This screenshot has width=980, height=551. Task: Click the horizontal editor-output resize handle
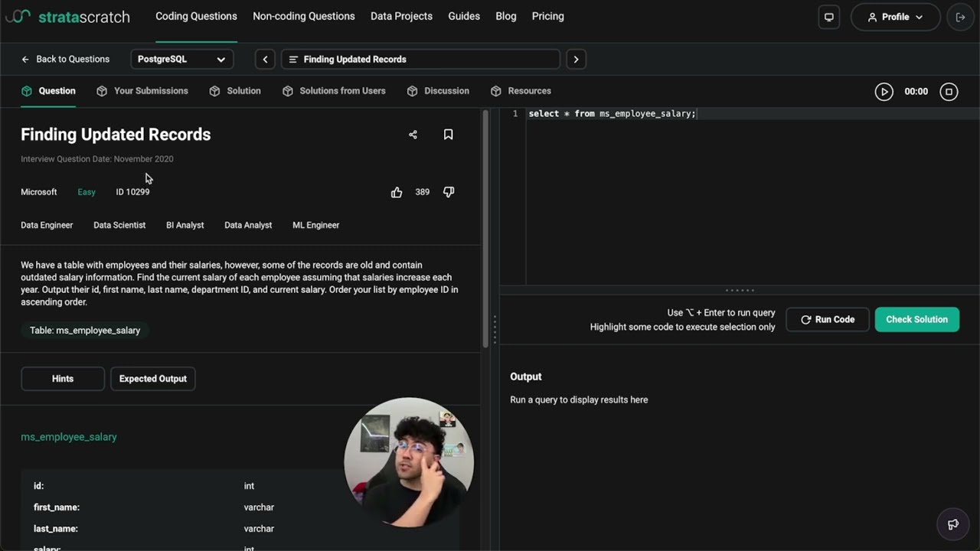740,290
